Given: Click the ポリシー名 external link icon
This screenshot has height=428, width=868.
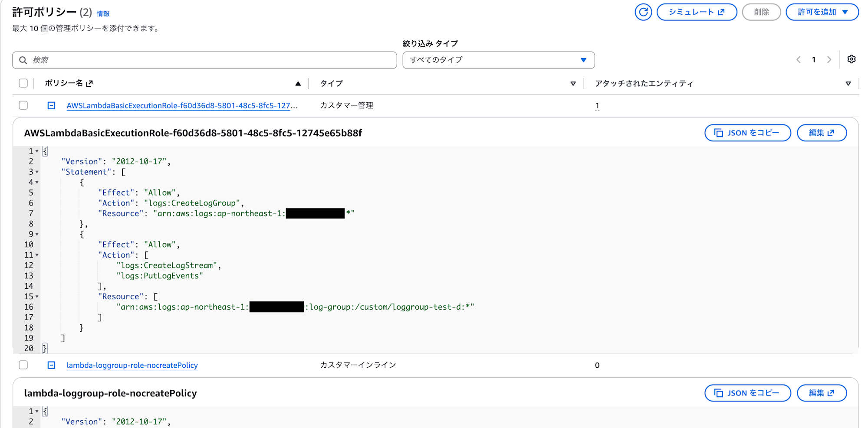Looking at the screenshot, I should tap(89, 83).
